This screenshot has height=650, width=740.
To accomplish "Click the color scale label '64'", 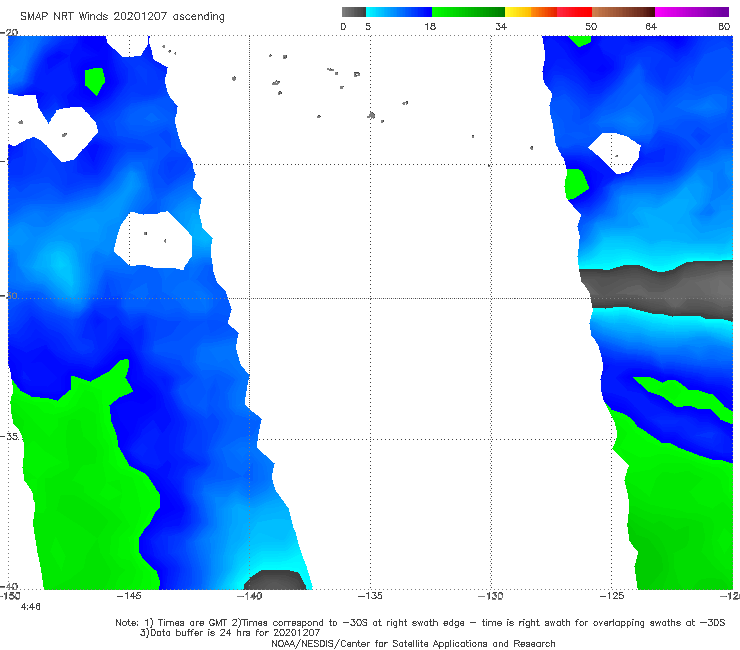I will point(651,26).
